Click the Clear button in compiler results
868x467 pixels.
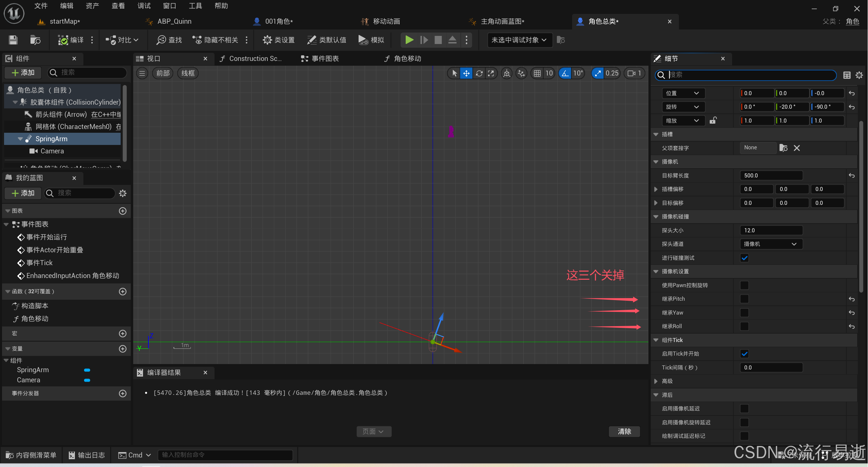click(x=624, y=431)
